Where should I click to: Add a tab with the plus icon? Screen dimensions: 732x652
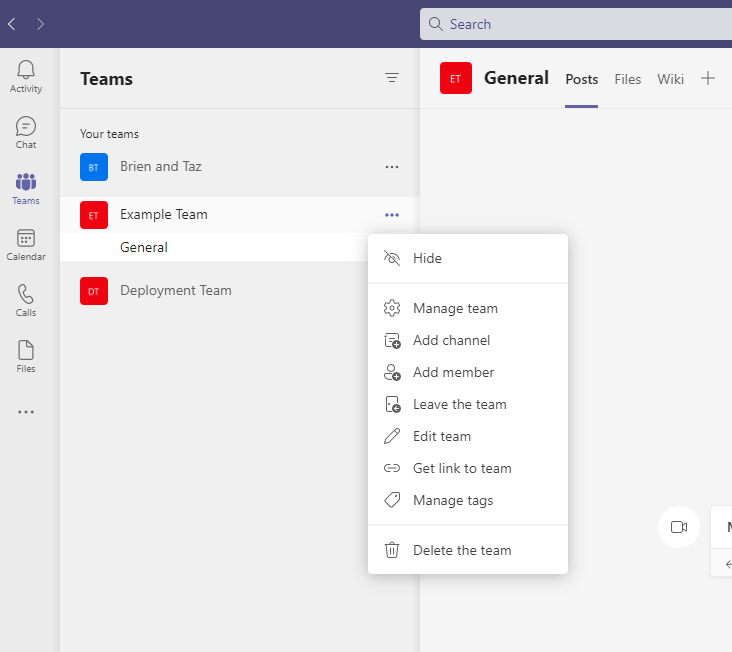[x=708, y=78]
